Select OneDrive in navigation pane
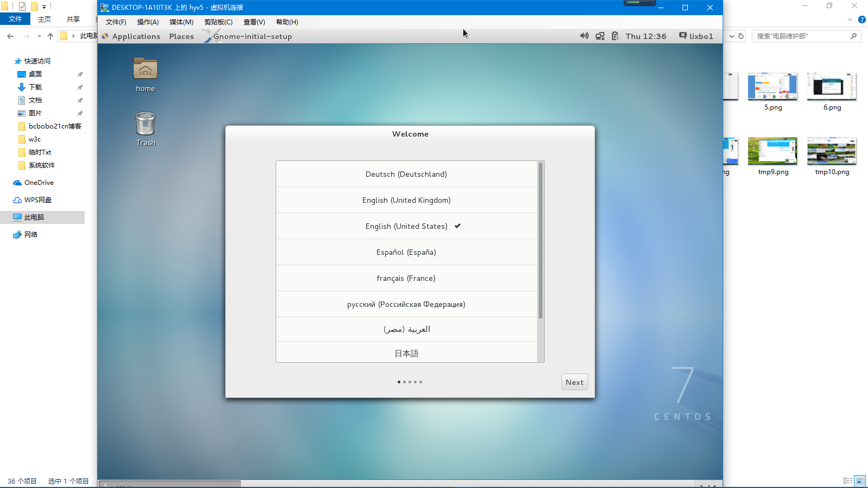 tap(38, 183)
